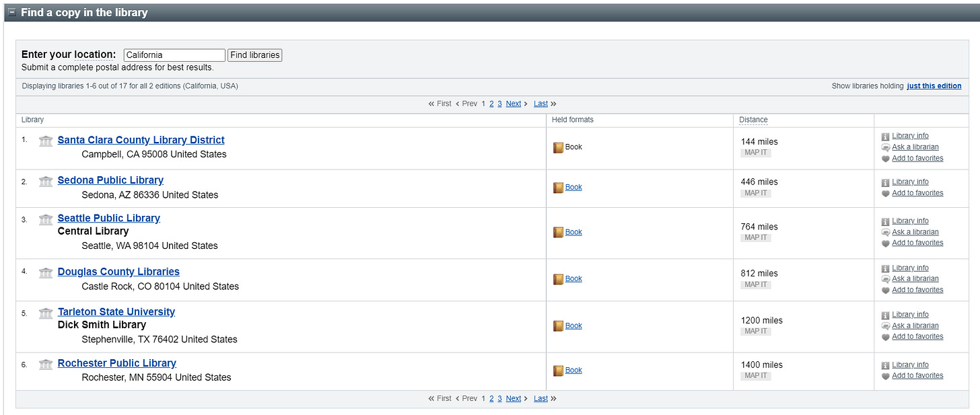This screenshot has width=980, height=415.
Task: Open Library info for Santa Clara County
Action: [x=910, y=136]
